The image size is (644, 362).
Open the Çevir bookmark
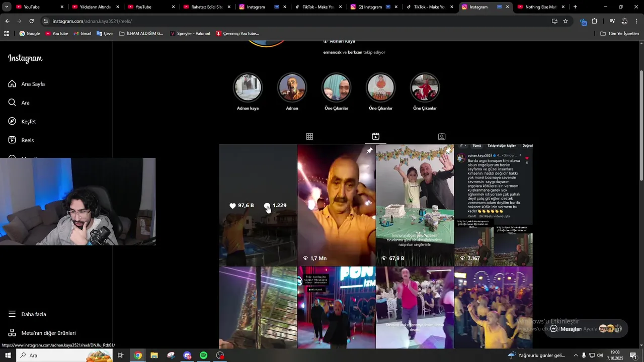tap(105, 33)
